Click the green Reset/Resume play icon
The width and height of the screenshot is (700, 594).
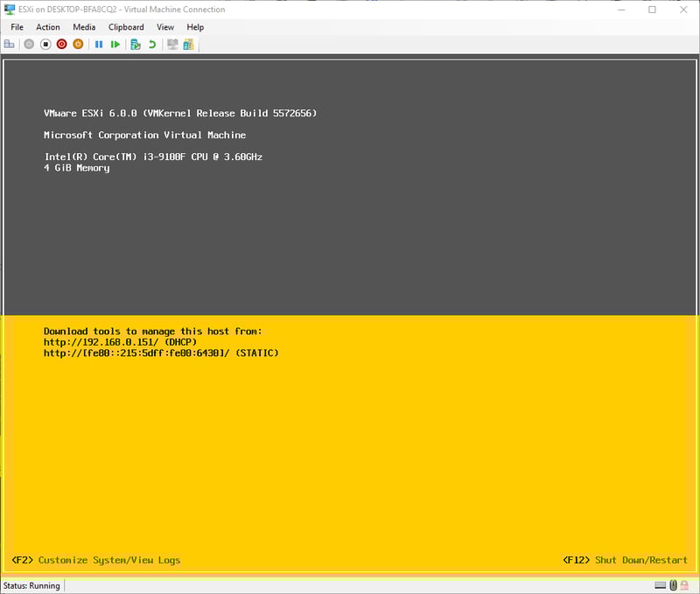(115, 44)
